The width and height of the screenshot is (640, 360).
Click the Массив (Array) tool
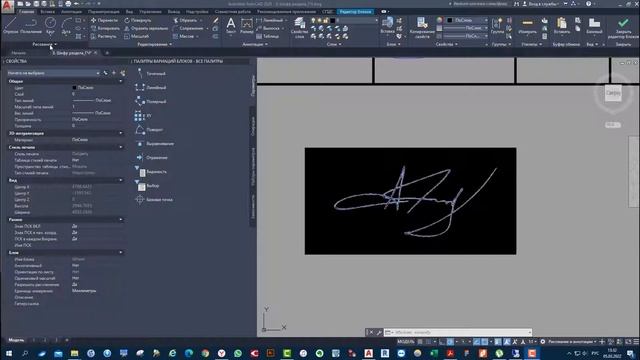coord(183,36)
